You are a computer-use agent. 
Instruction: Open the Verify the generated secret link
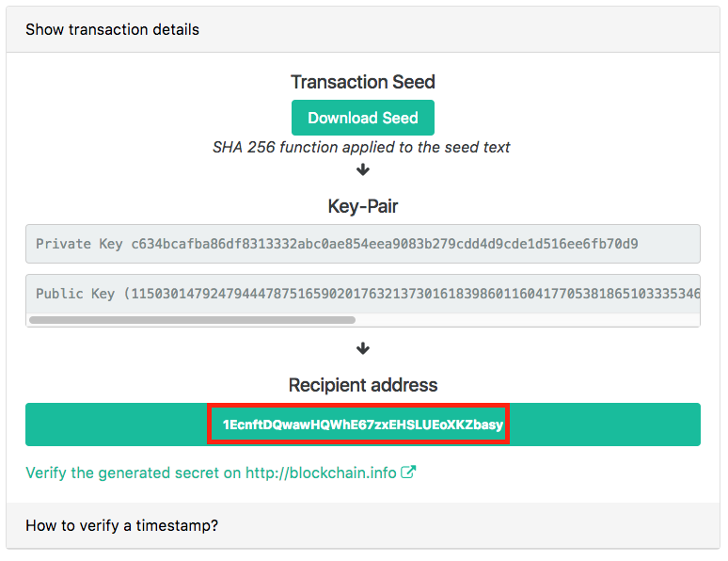pos(221,473)
